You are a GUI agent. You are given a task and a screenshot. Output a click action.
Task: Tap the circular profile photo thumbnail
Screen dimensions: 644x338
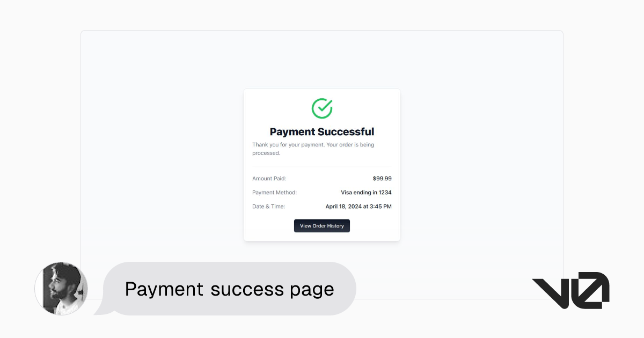61,289
